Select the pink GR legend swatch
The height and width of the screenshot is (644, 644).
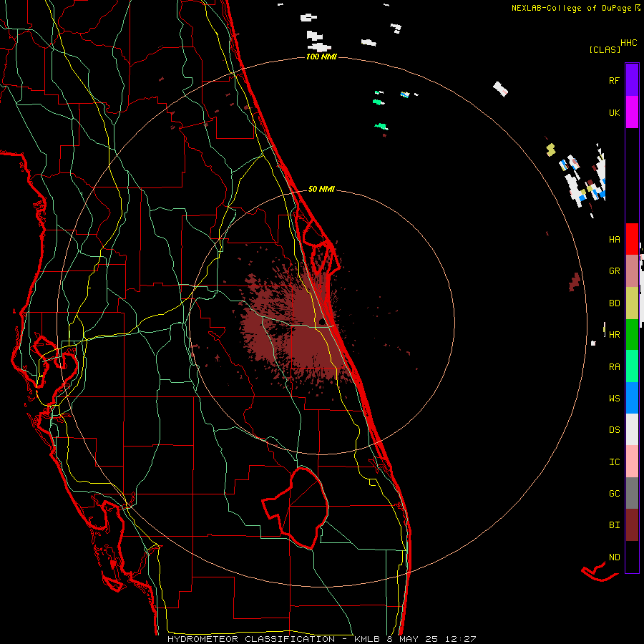point(632,271)
